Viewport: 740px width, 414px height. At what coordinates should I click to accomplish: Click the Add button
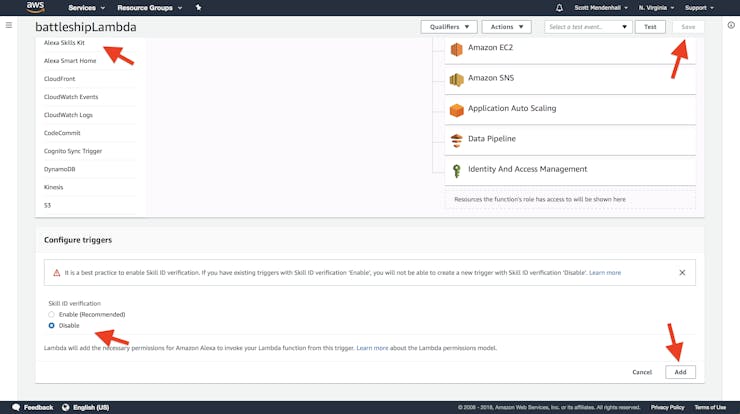coord(680,372)
